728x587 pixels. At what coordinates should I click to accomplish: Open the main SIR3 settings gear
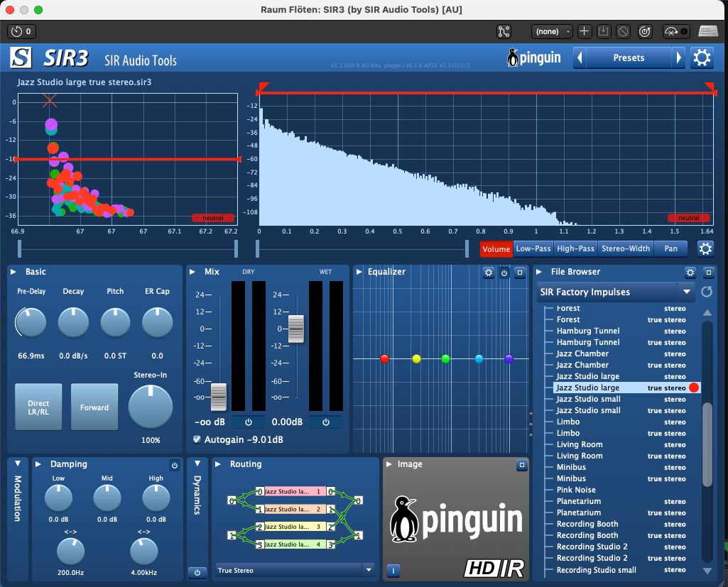tap(702, 58)
